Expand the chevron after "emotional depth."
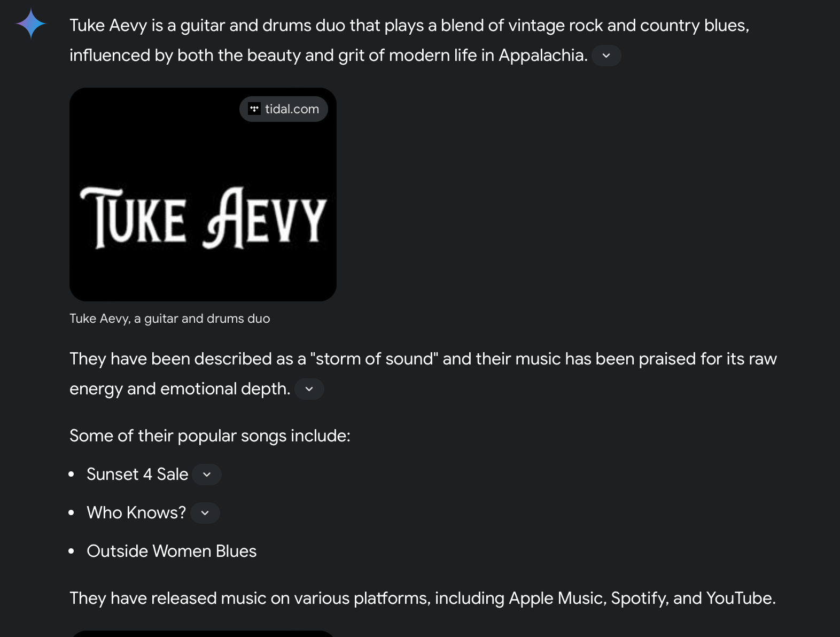The width and height of the screenshot is (840, 637). click(309, 389)
